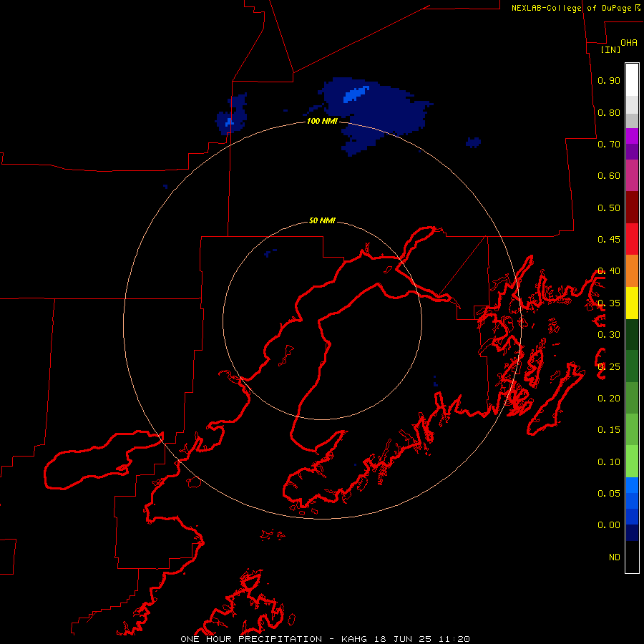
Task: Click the 0.10 legend value
Action: 609,462
